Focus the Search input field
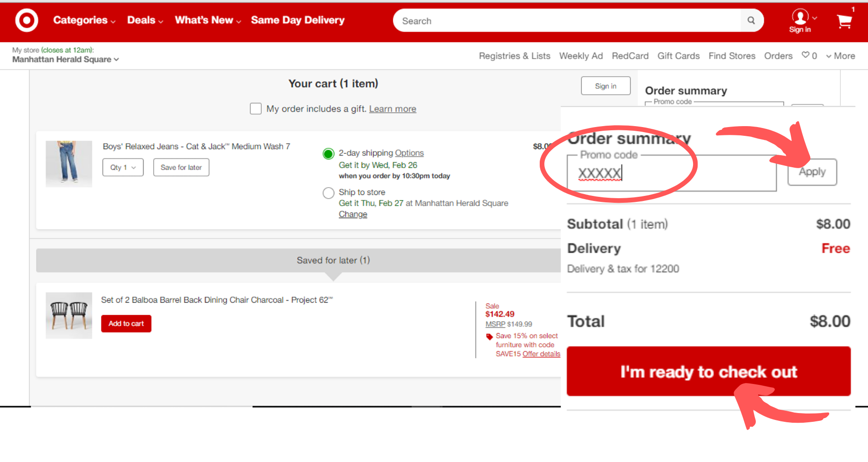 pos(567,20)
